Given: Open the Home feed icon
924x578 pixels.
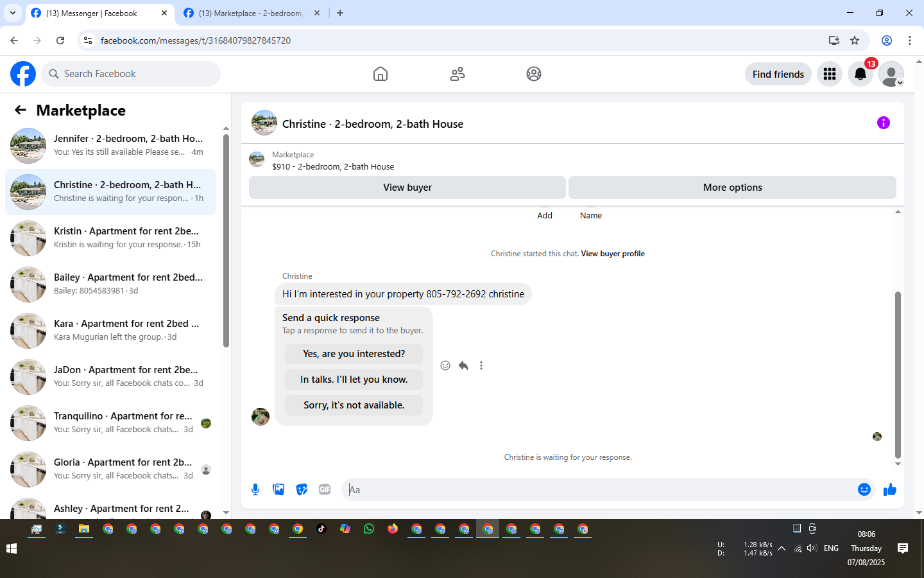Looking at the screenshot, I should (381, 74).
